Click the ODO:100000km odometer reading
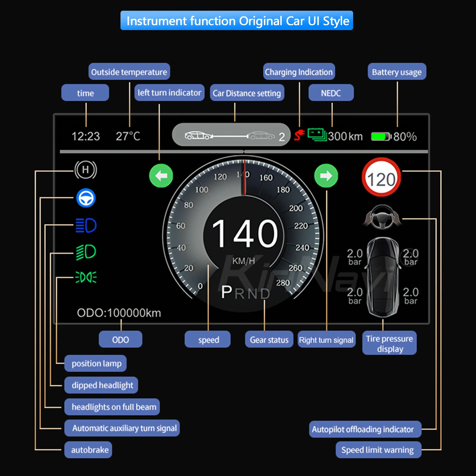The image size is (476, 476). coord(119,313)
